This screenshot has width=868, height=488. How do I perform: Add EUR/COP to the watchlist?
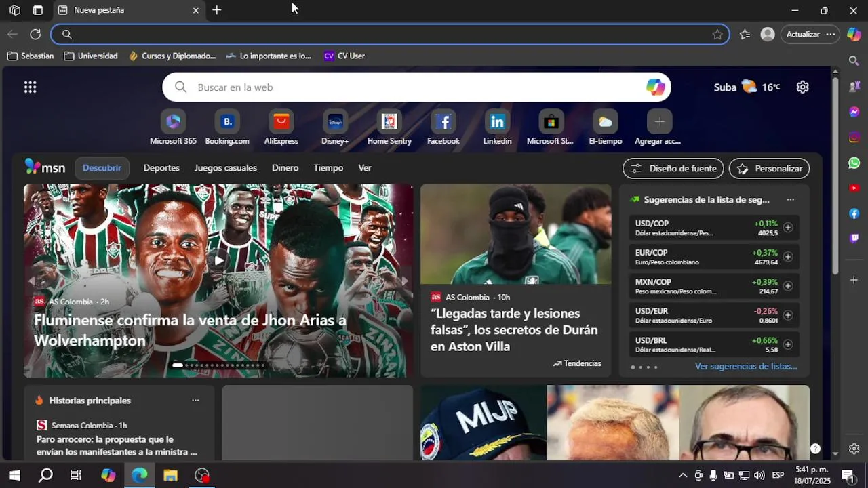(x=788, y=257)
